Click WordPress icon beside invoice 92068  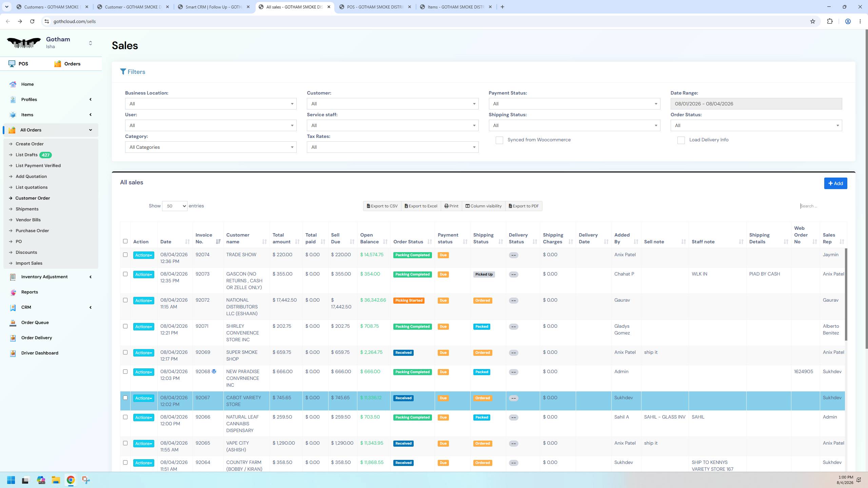tap(214, 371)
